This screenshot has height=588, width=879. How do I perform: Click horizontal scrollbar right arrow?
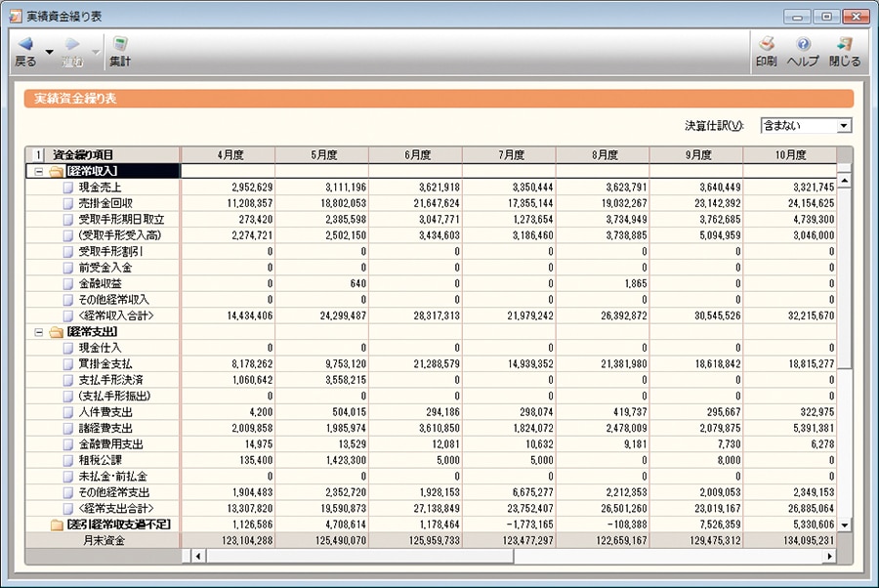click(x=829, y=556)
